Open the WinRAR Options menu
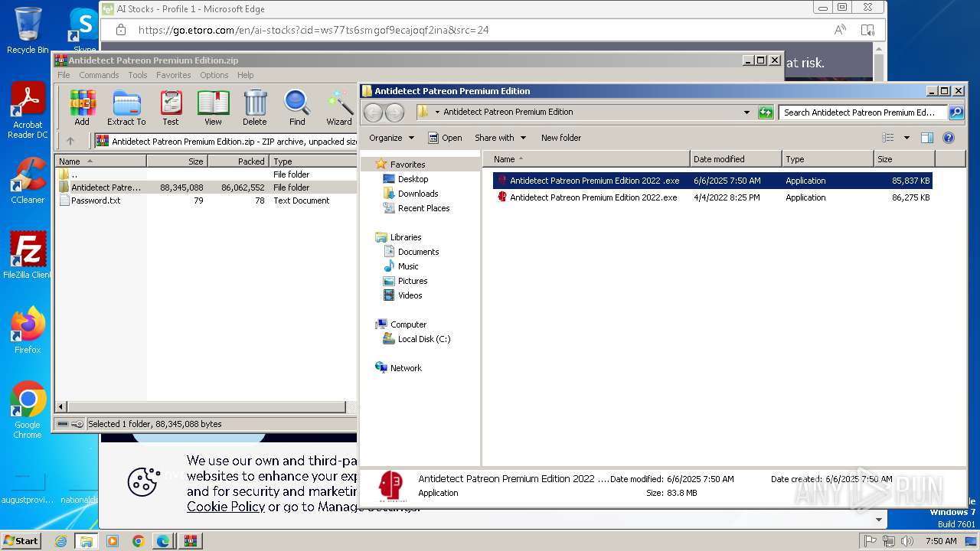 [x=214, y=75]
